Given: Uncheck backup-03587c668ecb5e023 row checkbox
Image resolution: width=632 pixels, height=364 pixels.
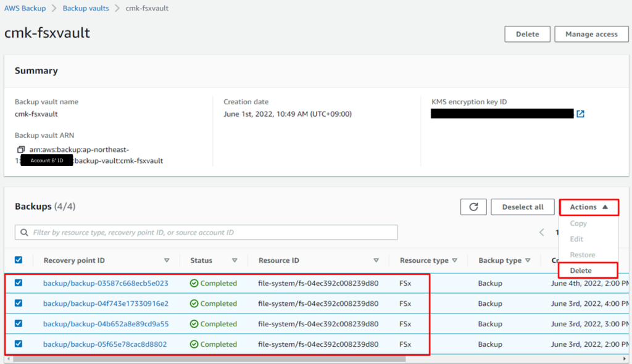Looking at the screenshot, I should 19,283.
